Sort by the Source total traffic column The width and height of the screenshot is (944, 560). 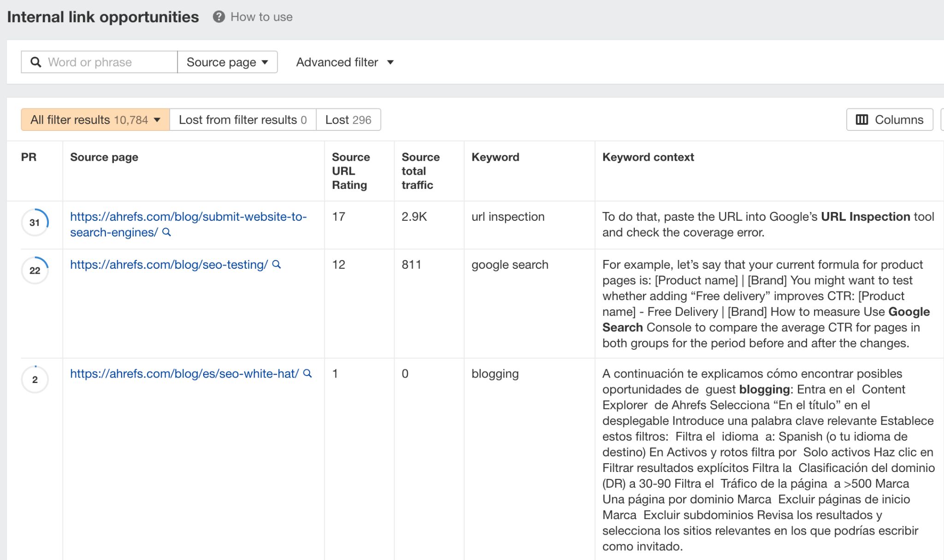(x=419, y=171)
